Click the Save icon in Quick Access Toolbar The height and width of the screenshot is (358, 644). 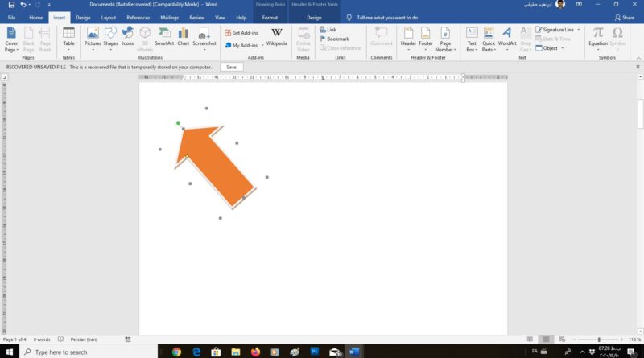coord(10,5)
